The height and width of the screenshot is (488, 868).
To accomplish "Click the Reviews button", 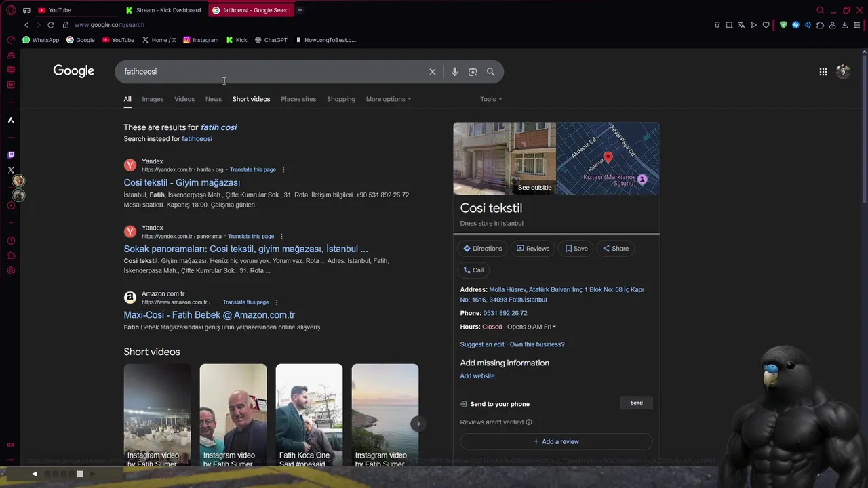I will (x=533, y=249).
